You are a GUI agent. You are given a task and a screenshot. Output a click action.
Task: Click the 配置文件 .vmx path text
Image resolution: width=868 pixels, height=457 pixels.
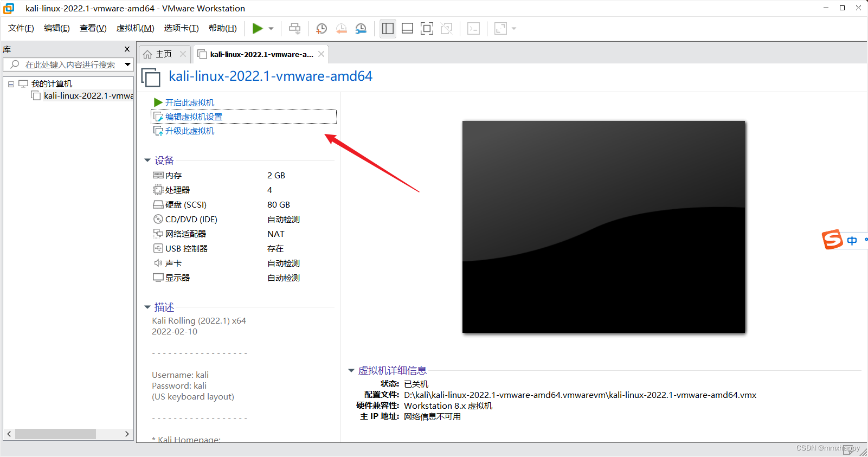point(580,395)
